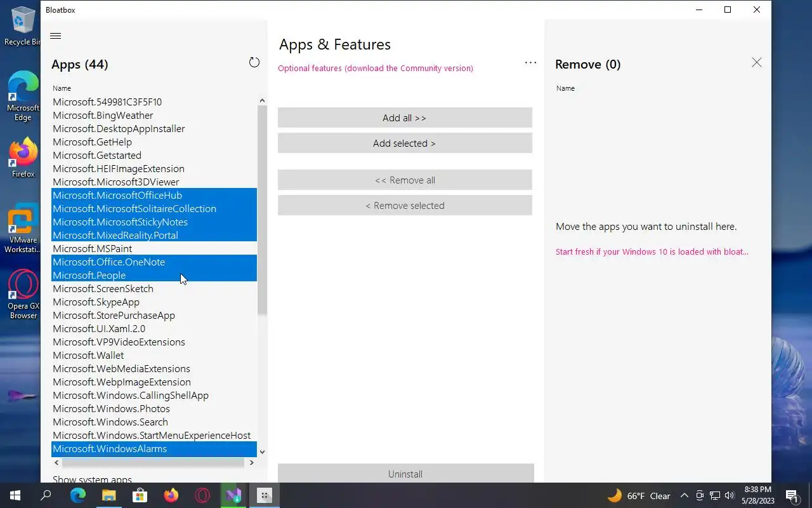The image size is (812, 508).
Task: Select Microsoft.Microsoft3DViewer entry
Action: click(x=154, y=182)
